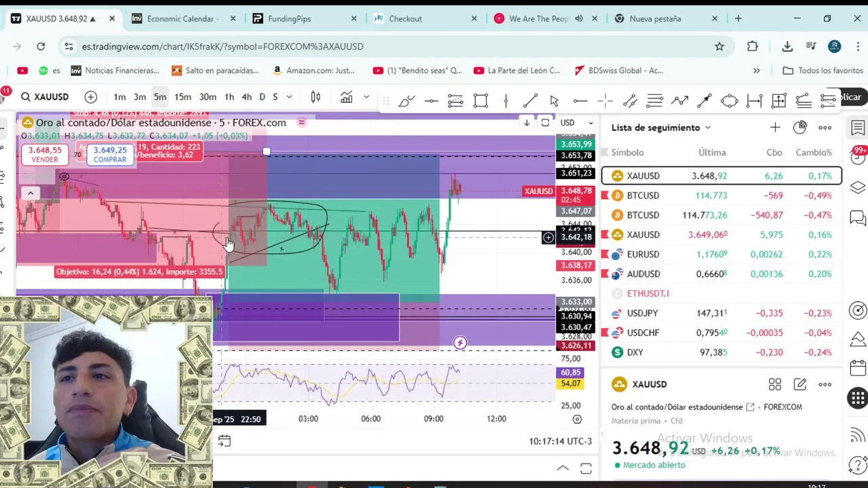
Task: Open the calendar icon in right sidebar
Action: [x=859, y=368]
